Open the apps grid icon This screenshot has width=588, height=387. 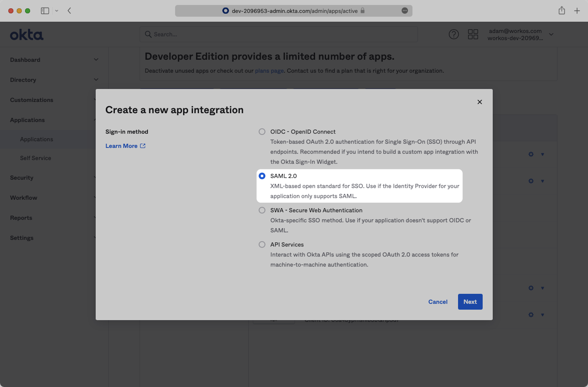pyautogui.click(x=473, y=34)
